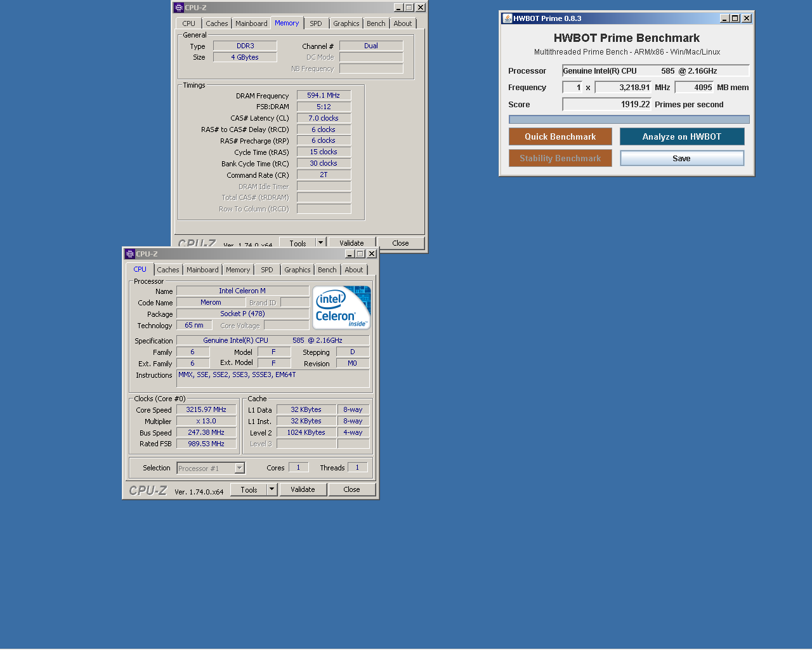Click Close button in Memory CPU-Z window
812x650 pixels.
tap(401, 242)
